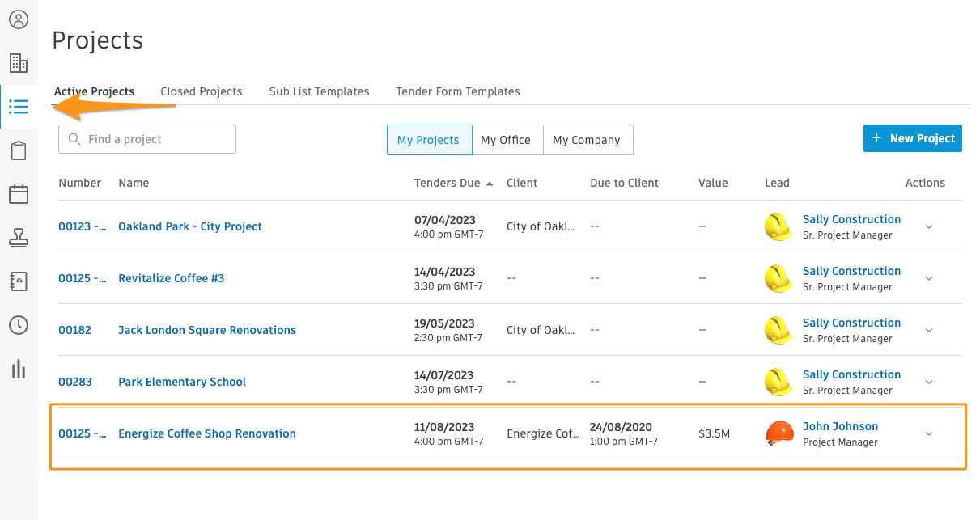Viewport: 980px width, 520px height.
Task: Click the New Project button
Action: (913, 138)
